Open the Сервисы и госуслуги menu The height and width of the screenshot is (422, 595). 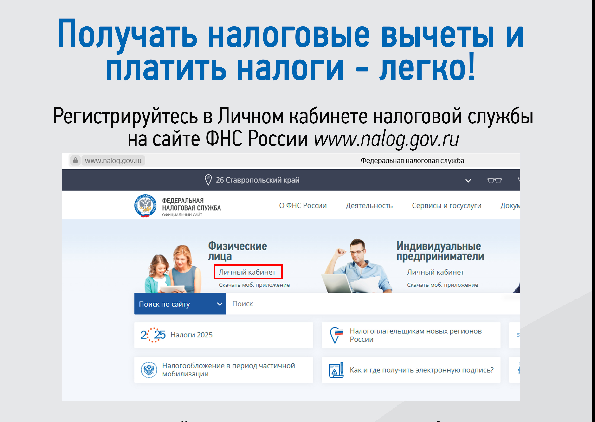coord(446,206)
